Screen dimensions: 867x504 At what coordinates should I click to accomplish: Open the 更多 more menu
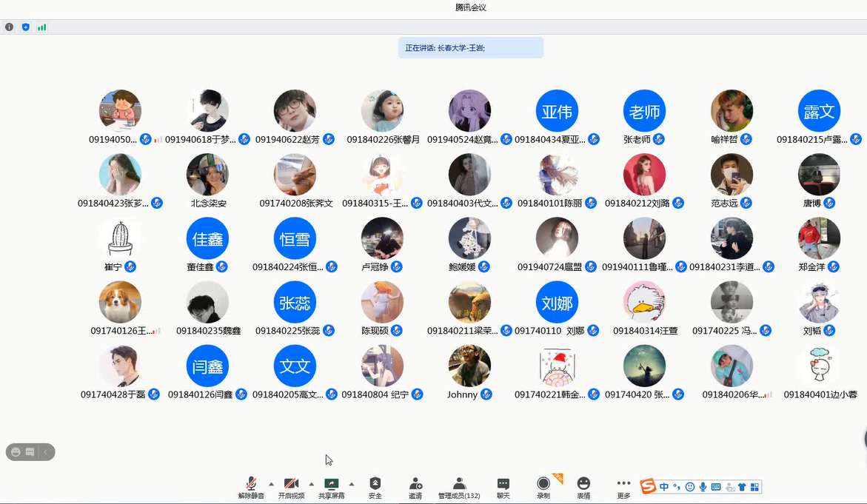[x=623, y=485]
